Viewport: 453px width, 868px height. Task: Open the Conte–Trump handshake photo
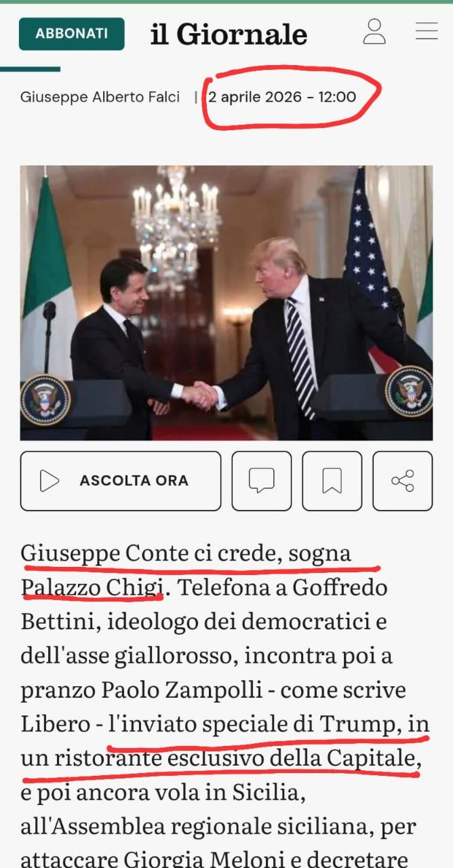tap(226, 303)
